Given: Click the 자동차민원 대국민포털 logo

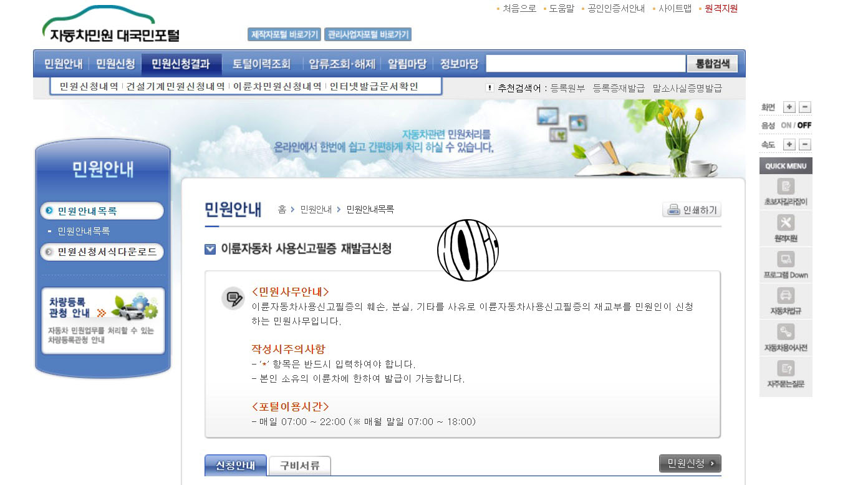Looking at the screenshot, I should (111, 26).
